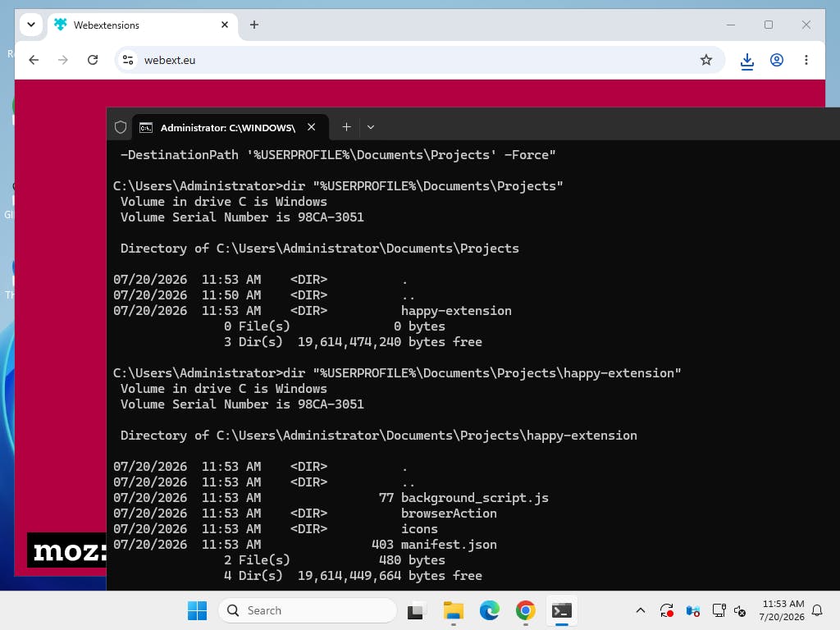Click the blue app tray icon with badge
Image resolution: width=840 pixels, height=630 pixels.
tap(692, 610)
